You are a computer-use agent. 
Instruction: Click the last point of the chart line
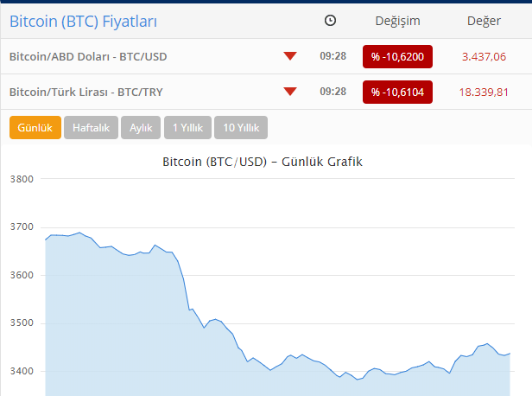[x=510, y=354]
